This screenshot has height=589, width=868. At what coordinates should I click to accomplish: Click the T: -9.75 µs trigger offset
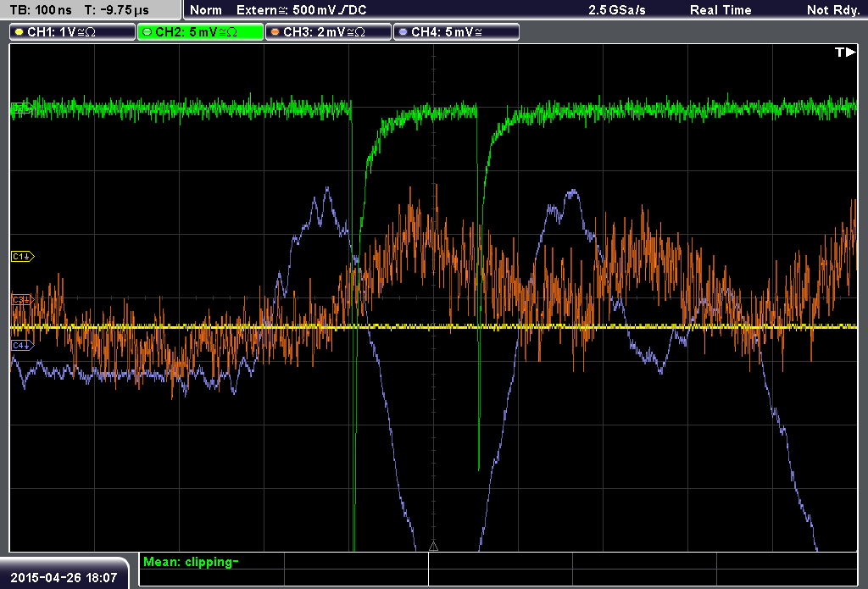[x=116, y=10]
